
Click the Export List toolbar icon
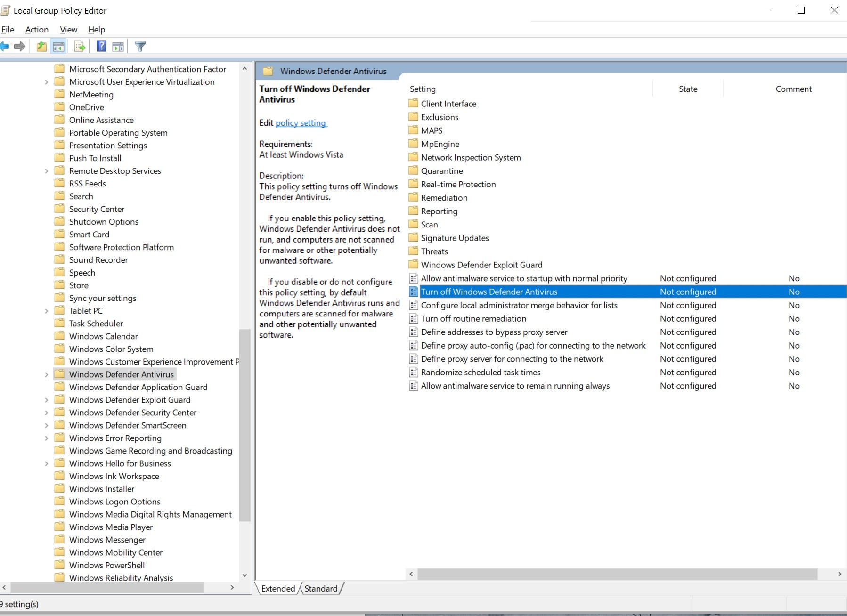[x=79, y=46]
